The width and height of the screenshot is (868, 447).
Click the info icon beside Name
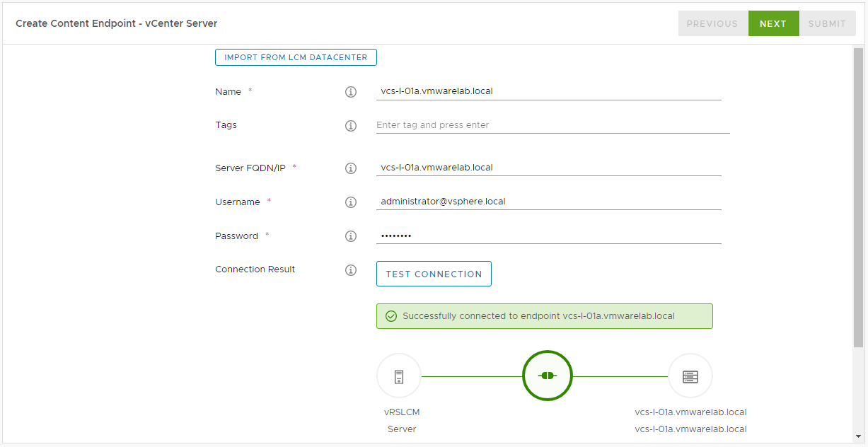click(350, 92)
